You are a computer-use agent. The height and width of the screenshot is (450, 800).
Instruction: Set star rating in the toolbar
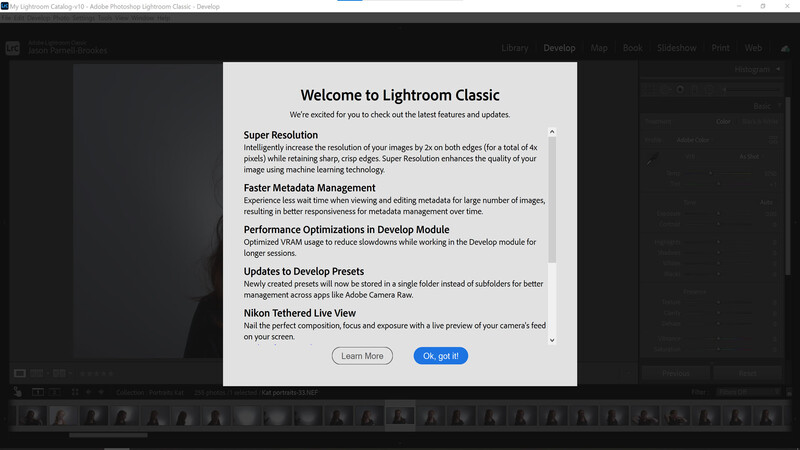tap(97, 373)
